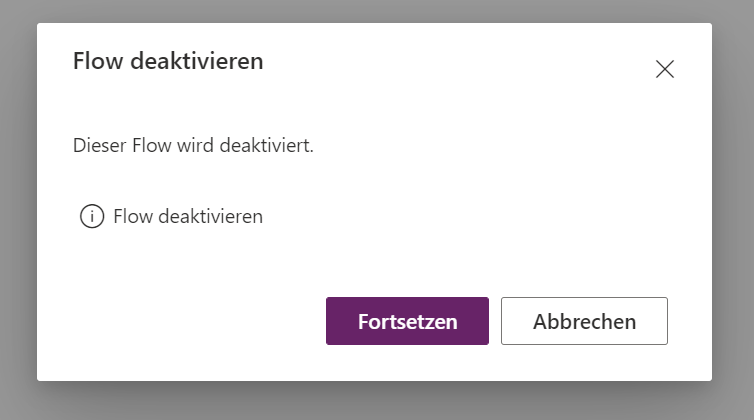Click the 'Dieser Flow wird deaktiviert.' message

(x=193, y=145)
